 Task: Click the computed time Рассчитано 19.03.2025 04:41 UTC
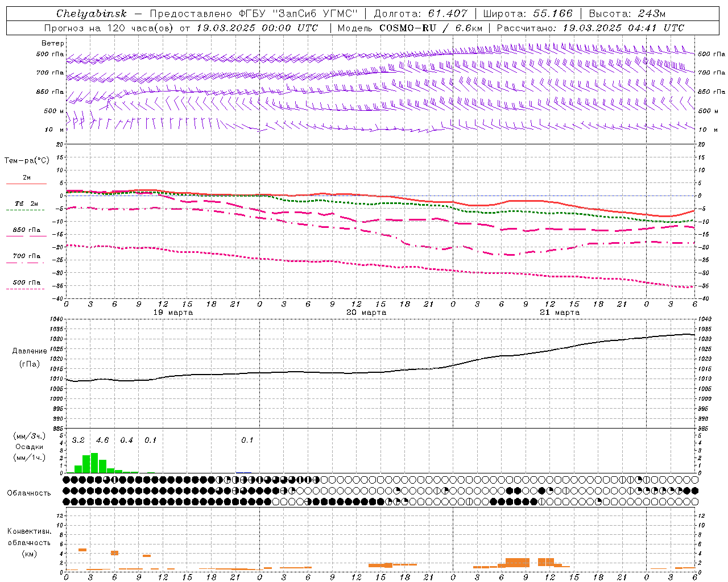590,28
